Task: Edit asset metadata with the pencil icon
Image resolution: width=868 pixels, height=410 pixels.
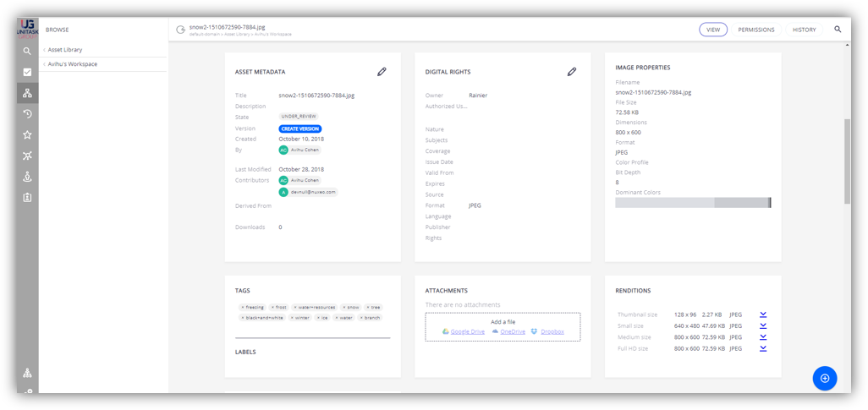Action: (x=382, y=73)
